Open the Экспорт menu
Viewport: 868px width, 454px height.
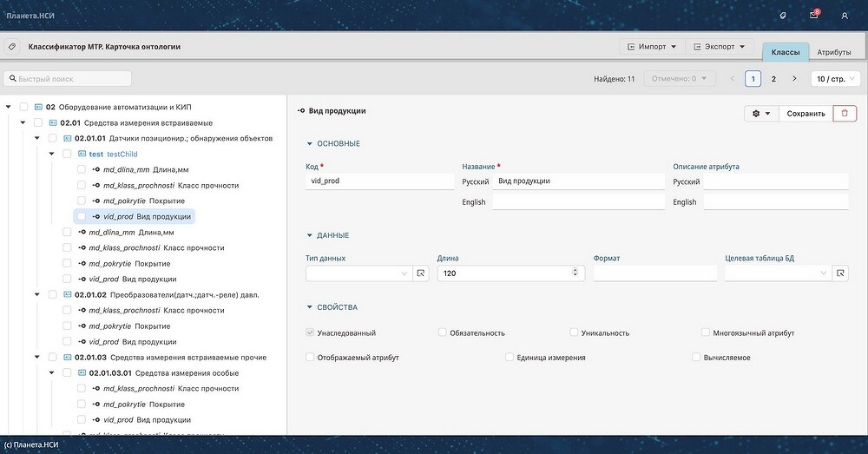click(x=720, y=47)
